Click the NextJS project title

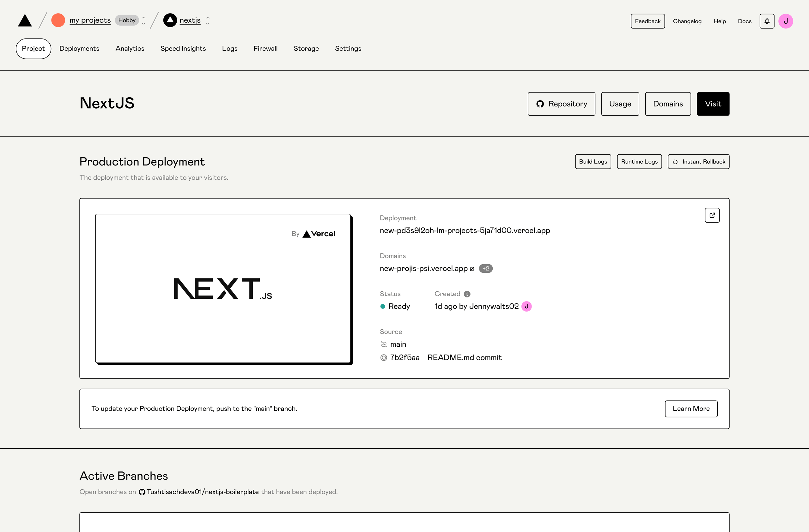[x=107, y=103]
